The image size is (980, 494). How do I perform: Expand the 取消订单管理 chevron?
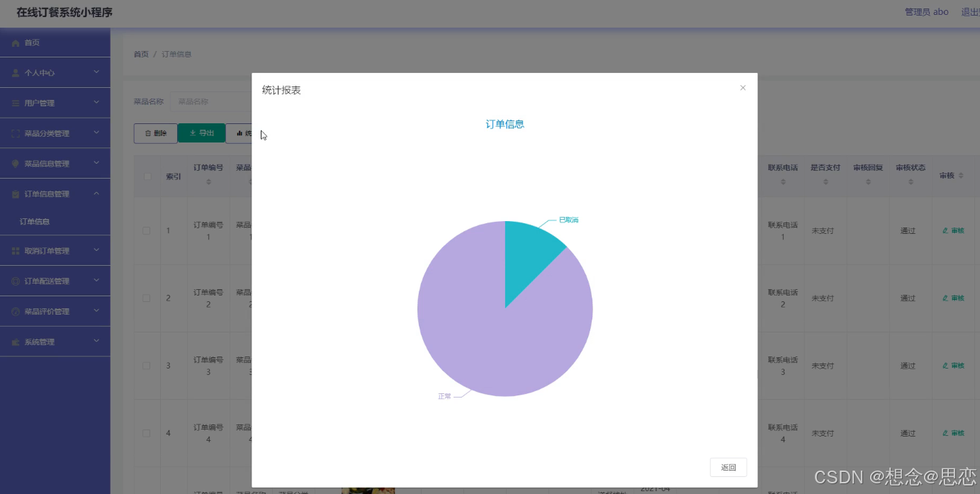pyautogui.click(x=96, y=250)
